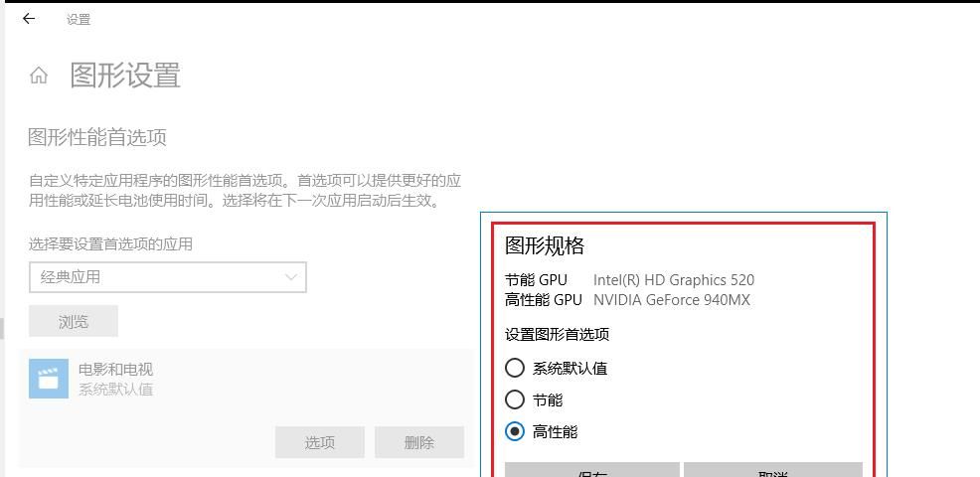Click the 设置 window title text

coord(79,20)
